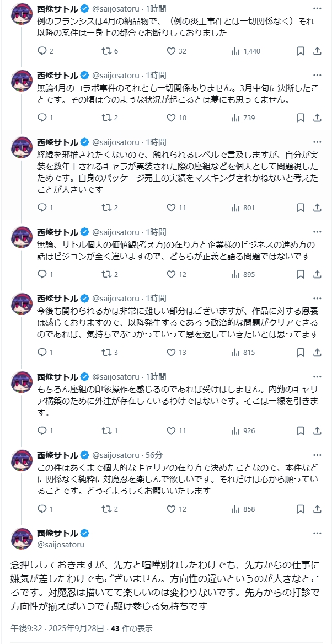Open more options on first tweet

[x=317, y=9]
